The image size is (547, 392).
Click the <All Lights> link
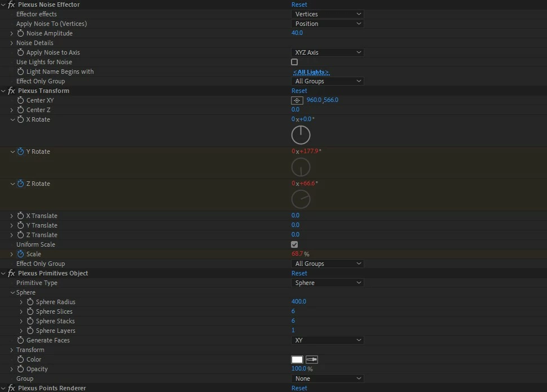point(311,72)
